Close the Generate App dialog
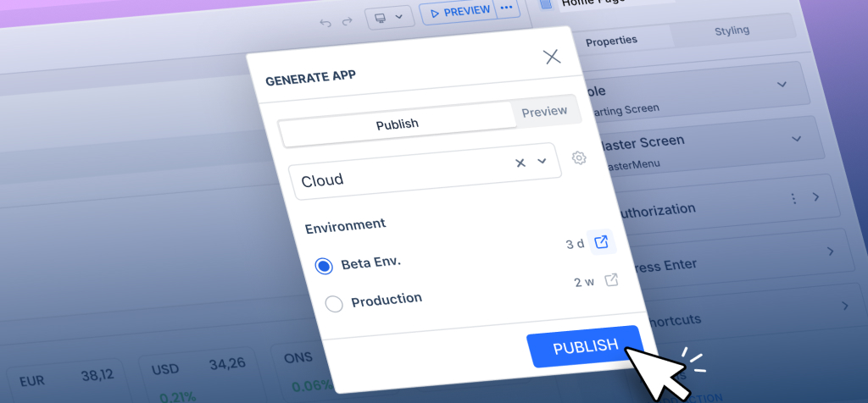The image size is (868, 403). (552, 57)
